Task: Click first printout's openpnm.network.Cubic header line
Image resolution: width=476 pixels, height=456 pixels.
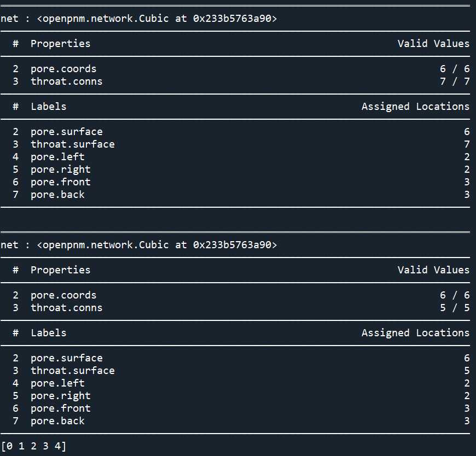Action: coord(139,19)
